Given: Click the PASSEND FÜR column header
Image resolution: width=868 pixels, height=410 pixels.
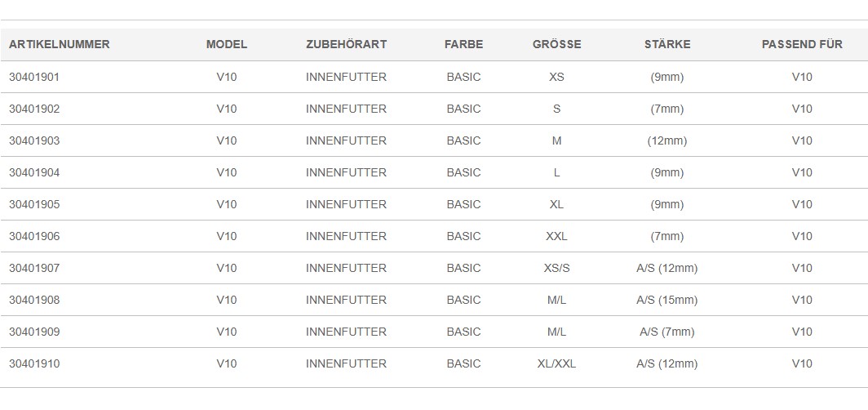Looking at the screenshot, I should [x=802, y=44].
